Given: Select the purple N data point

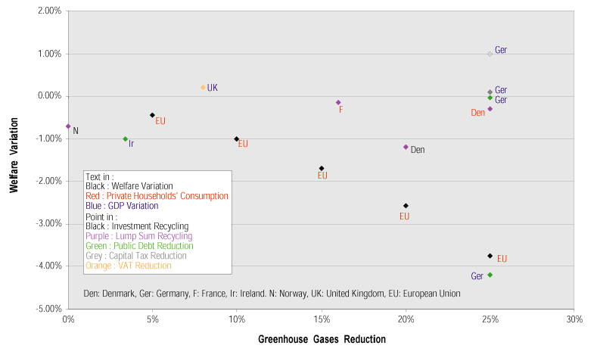Looking at the screenshot, I should pyautogui.click(x=68, y=126).
